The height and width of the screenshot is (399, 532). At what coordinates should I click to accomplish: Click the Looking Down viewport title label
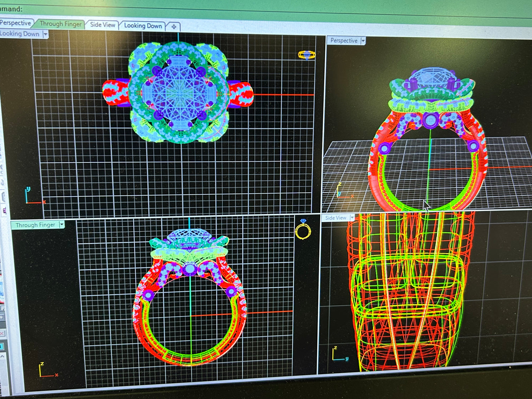click(20, 34)
